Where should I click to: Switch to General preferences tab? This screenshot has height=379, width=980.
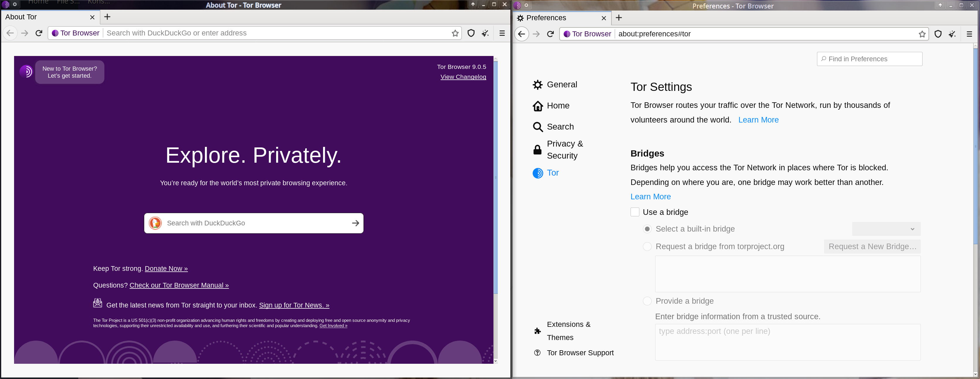click(x=561, y=84)
